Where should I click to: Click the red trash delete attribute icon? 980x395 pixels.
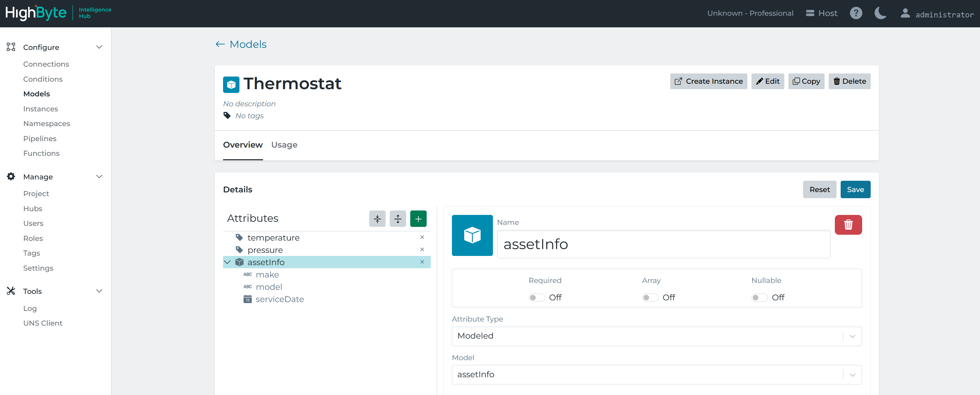pyautogui.click(x=848, y=224)
